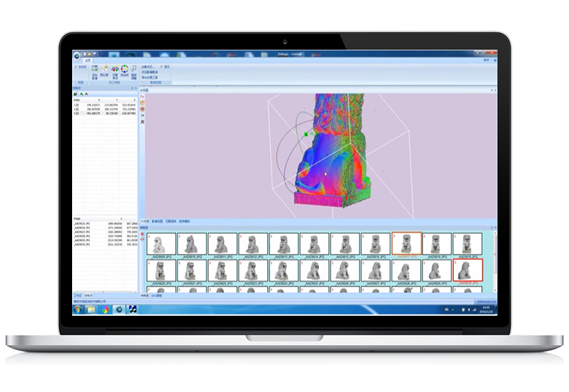Click the second orange icon in viewer side toolbar
The image size is (569, 392).
tap(142, 103)
